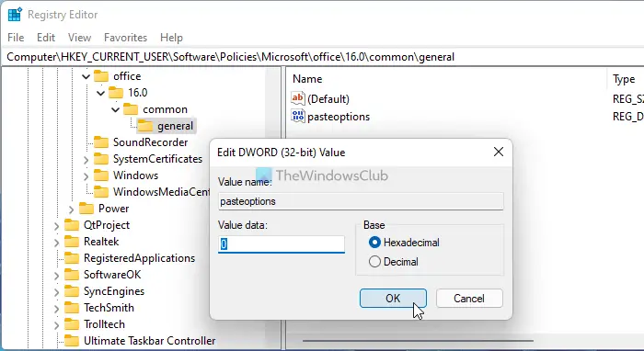This screenshot has width=644, height=351.
Task: Expand the Power key
Action: (71, 209)
